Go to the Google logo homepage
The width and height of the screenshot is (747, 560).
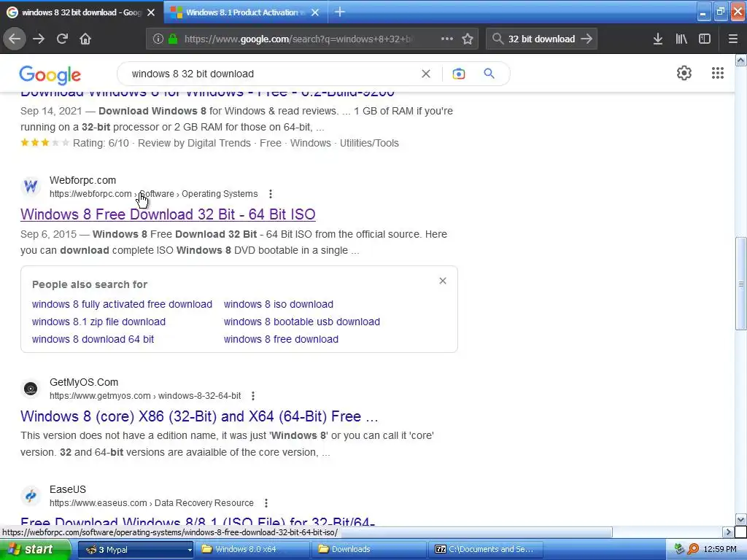[x=50, y=75]
